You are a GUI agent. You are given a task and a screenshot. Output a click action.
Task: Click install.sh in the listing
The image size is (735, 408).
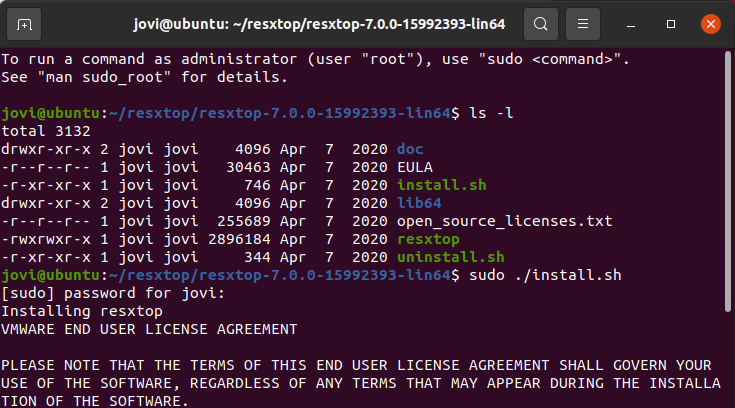(442, 185)
